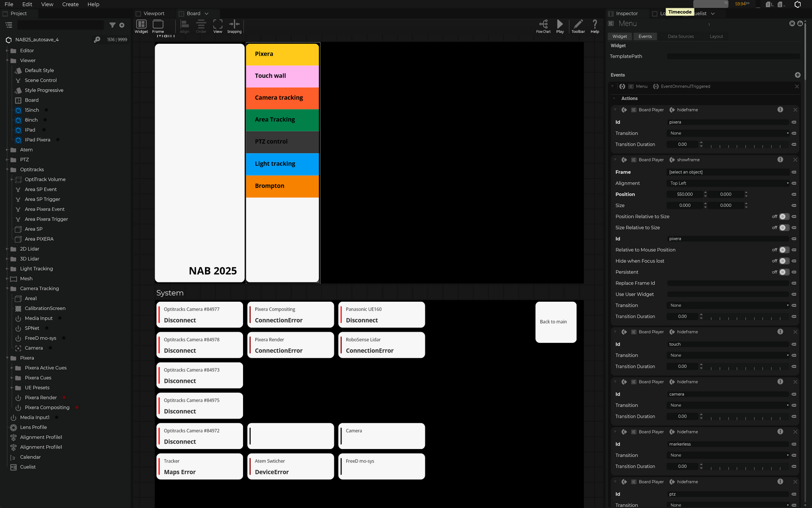Viewport: 812px width, 508px height.
Task: Select the Widget tool icon
Action: [141, 24]
